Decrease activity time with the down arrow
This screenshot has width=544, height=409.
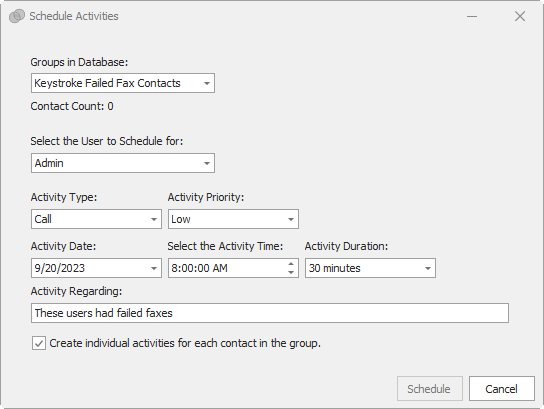(291, 272)
